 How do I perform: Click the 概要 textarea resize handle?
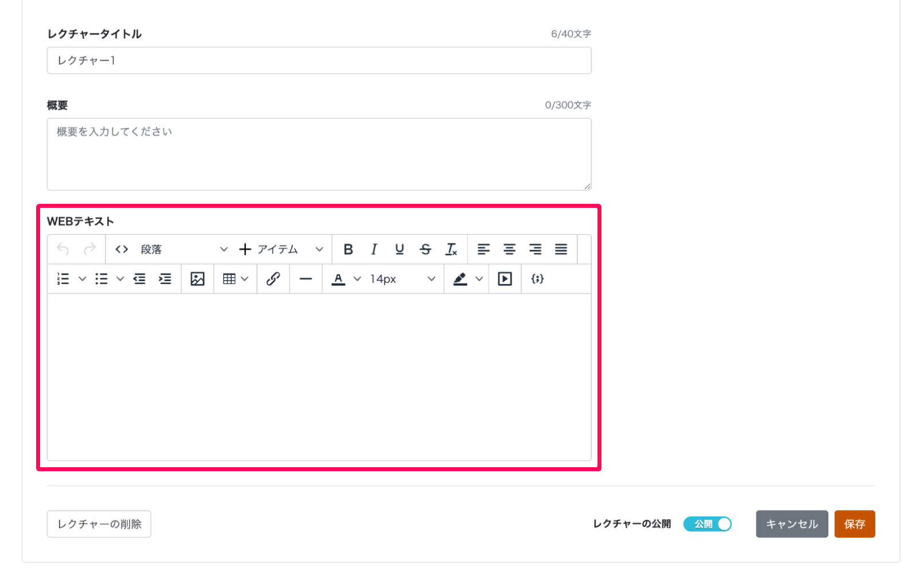coord(587,186)
